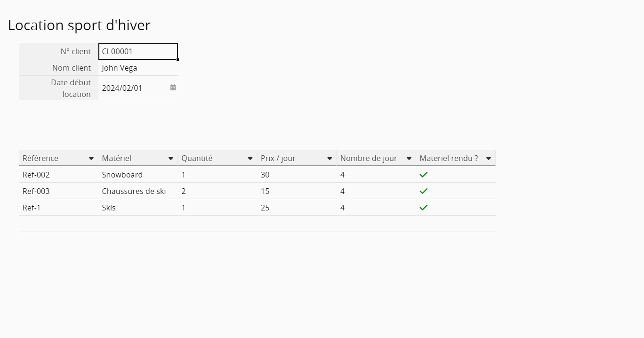Click the Skis material cell
This screenshot has height=338, width=644.
point(137,208)
